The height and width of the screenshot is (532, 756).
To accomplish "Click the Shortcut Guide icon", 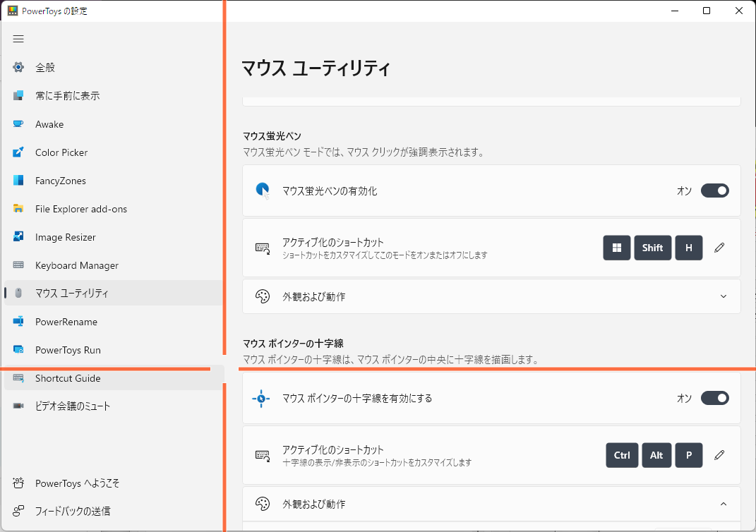I will click(x=18, y=378).
